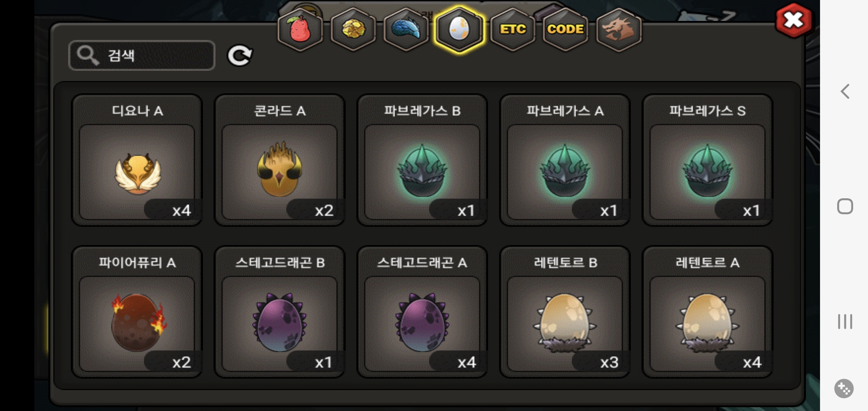The image size is (868, 411).
Task: Switch to the dragon head tab
Action: click(619, 29)
